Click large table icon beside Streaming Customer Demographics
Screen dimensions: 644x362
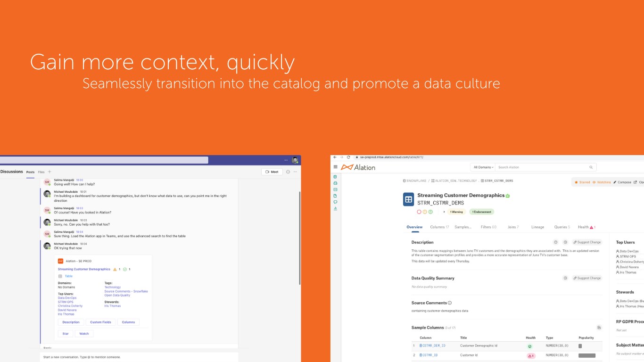click(408, 199)
